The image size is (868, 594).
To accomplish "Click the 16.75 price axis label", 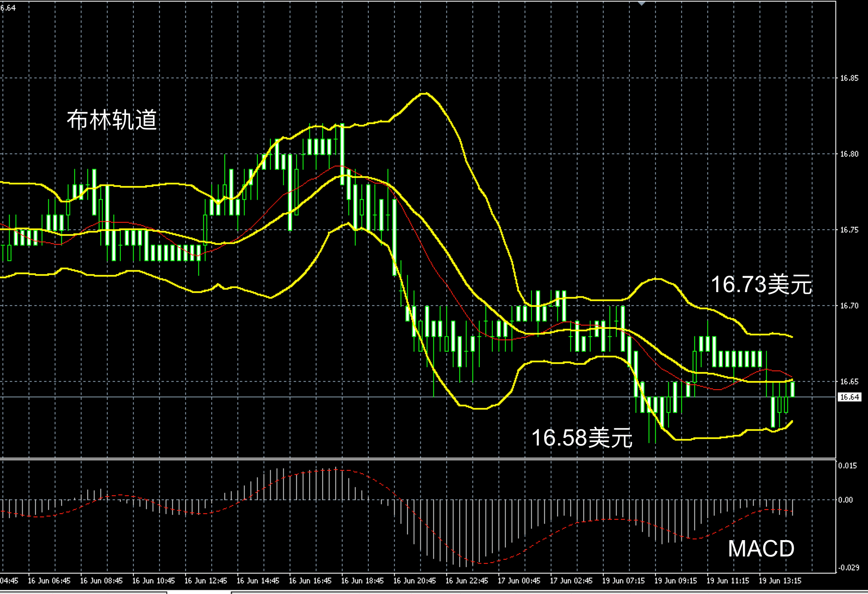I will point(849,230).
